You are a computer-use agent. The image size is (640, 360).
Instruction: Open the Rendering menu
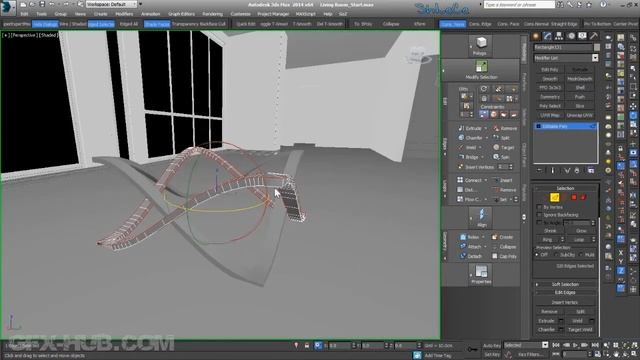213,14
